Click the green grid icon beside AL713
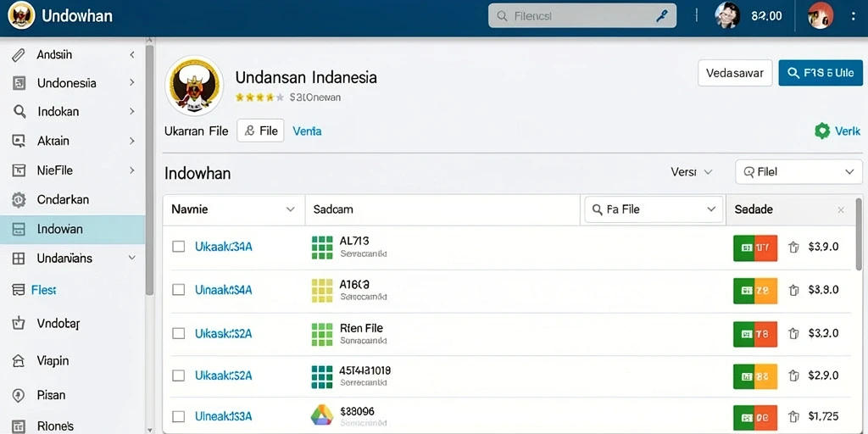This screenshot has height=434, width=868. tap(322, 247)
